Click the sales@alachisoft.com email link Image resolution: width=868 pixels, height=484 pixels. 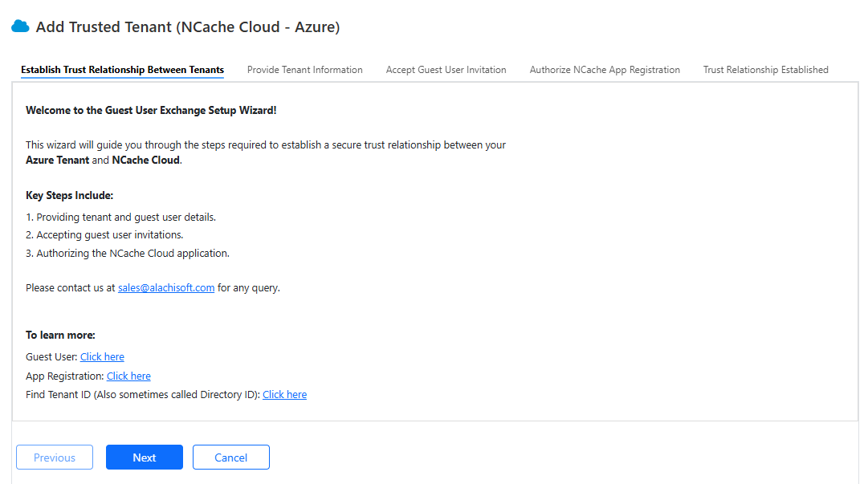pos(166,287)
